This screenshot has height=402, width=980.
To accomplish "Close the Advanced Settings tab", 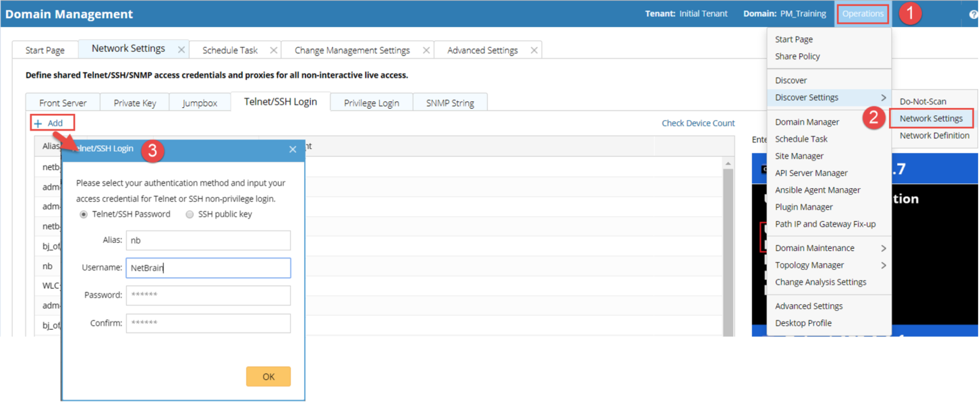I will (x=534, y=50).
